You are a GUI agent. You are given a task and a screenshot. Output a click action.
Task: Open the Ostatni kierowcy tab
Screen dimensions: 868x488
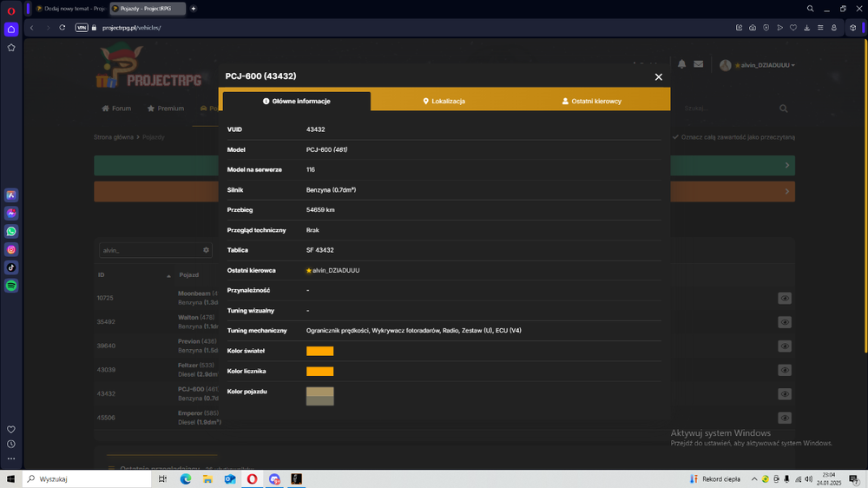click(592, 102)
